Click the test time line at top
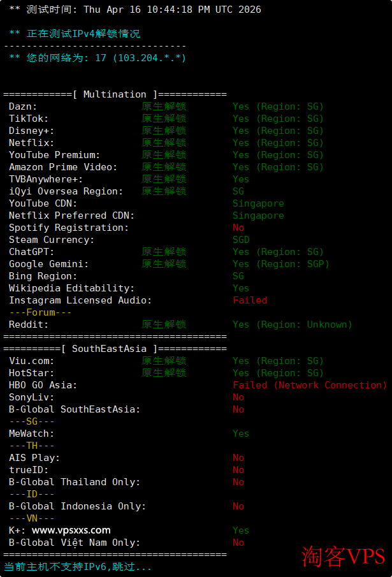 pyautogui.click(x=134, y=10)
